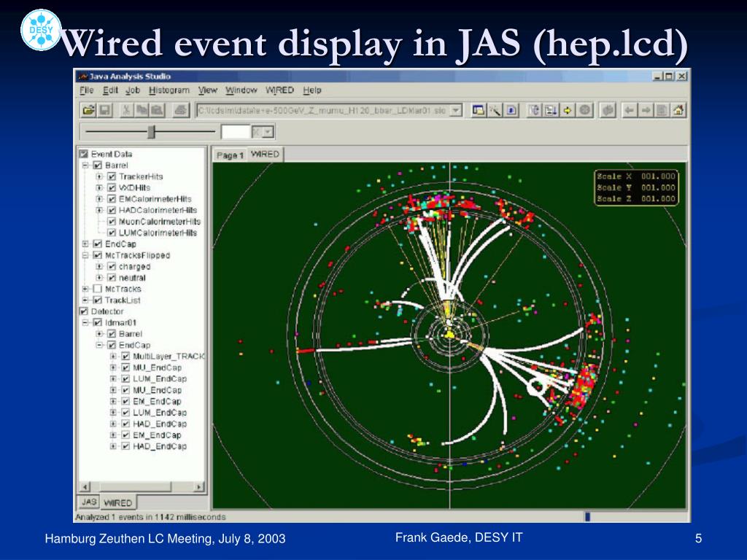
Task: Open the Edit menu
Action: tap(110, 90)
